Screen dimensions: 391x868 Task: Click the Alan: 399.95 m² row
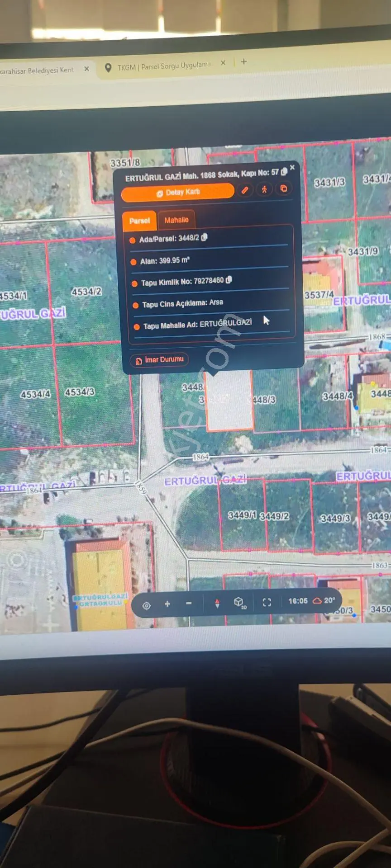(x=210, y=261)
